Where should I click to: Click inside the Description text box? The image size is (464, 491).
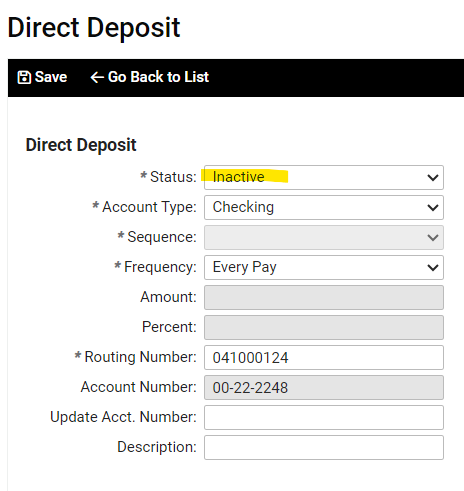click(324, 447)
